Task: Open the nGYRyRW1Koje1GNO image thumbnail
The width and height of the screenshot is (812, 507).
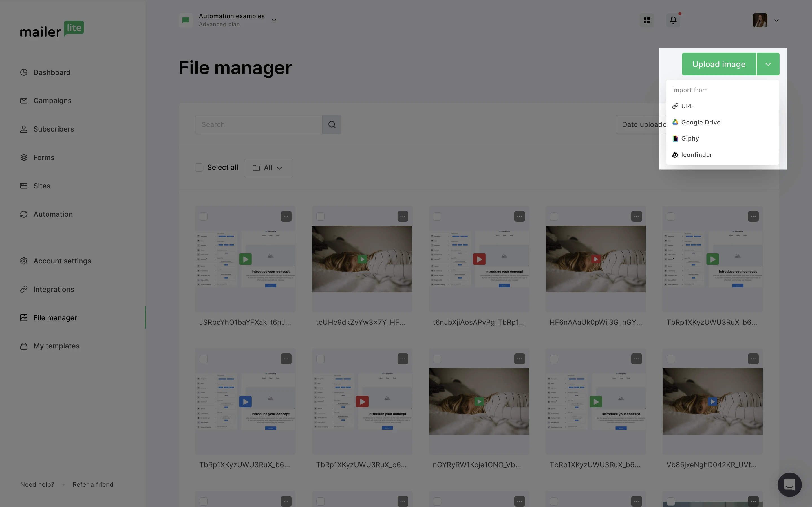Action: [x=479, y=401]
